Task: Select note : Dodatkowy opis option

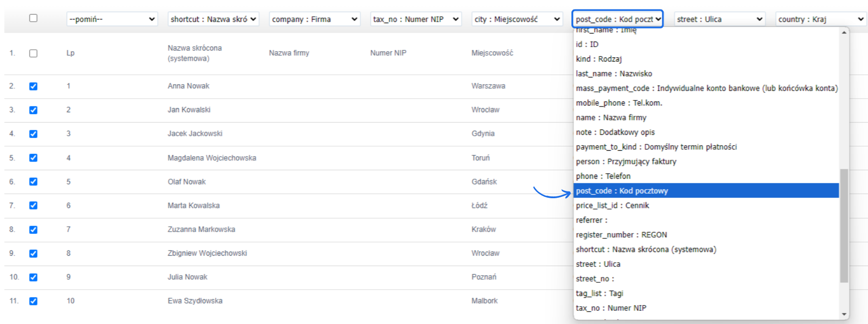Action: click(x=706, y=132)
